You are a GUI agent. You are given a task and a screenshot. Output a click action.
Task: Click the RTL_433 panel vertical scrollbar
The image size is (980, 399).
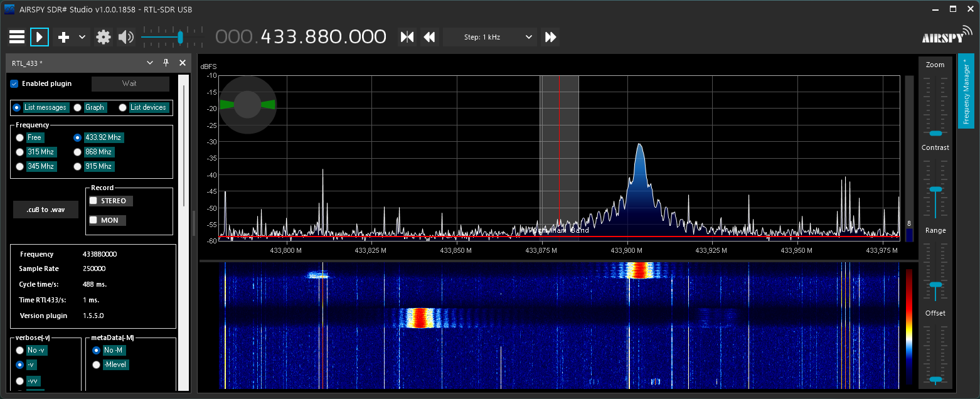pyautogui.click(x=184, y=144)
